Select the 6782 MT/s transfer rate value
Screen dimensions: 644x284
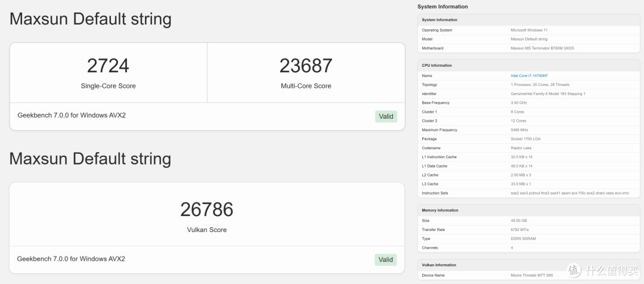point(519,230)
